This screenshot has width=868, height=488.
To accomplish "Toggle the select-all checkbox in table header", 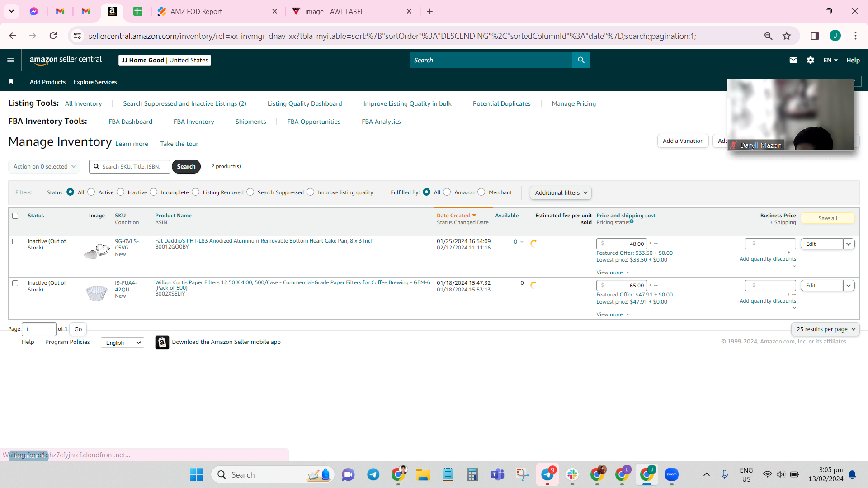I will point(15,216).
